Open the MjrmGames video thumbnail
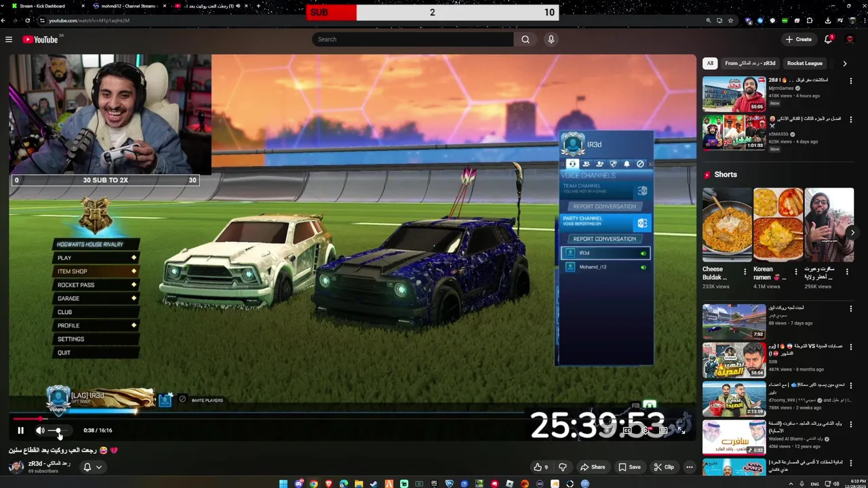Viewport: 868px width, 488px height. [x=734, y=94]
